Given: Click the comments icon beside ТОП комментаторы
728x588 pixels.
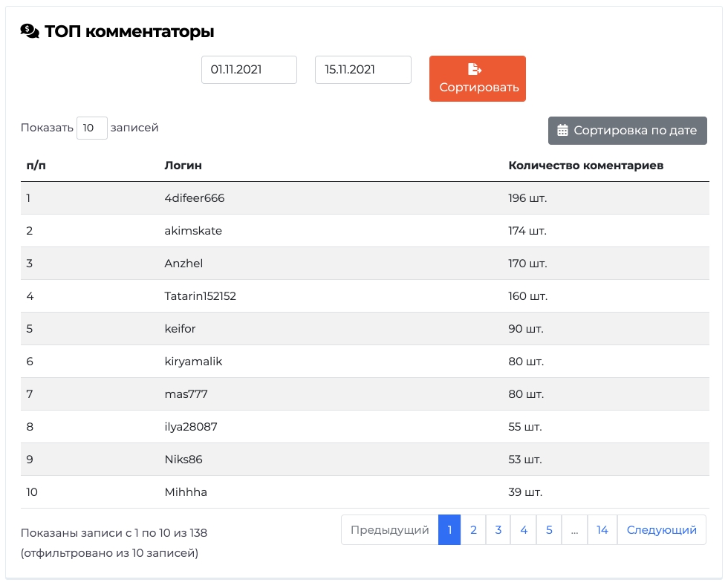Looking at the screenshot, I should click(x=30, y=31).
